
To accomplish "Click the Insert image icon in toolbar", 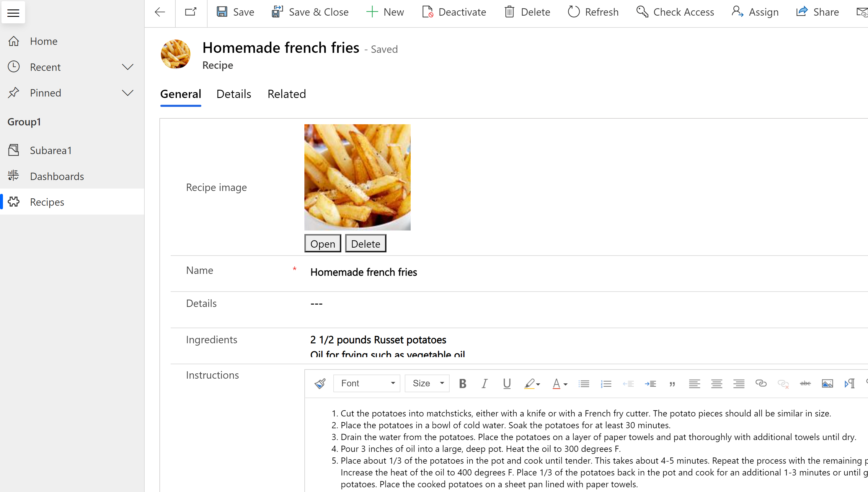I will [x=827, y=383].
